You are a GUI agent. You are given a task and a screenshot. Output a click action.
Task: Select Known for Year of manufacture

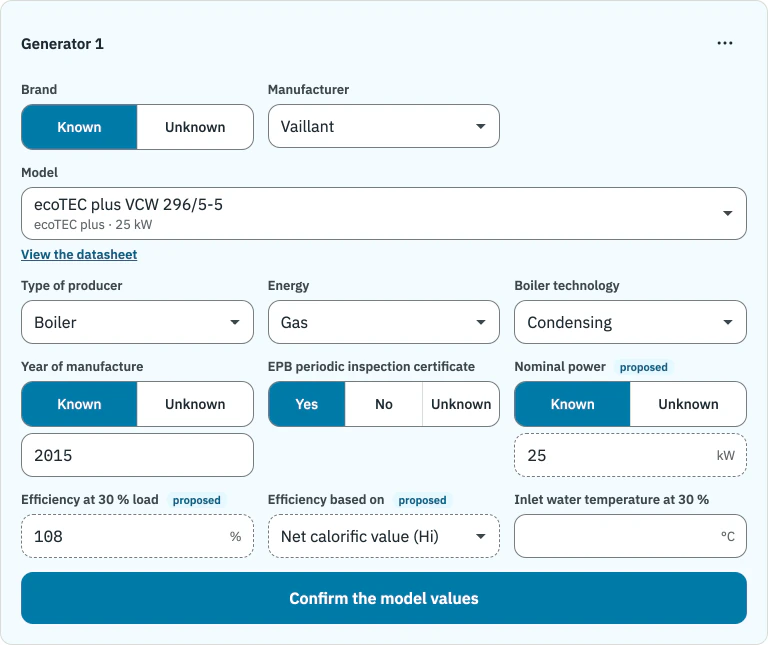tap(79, 404)
